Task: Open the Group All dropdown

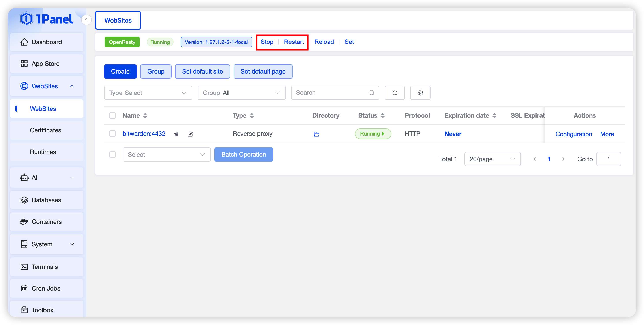Action: click(241, 93)
